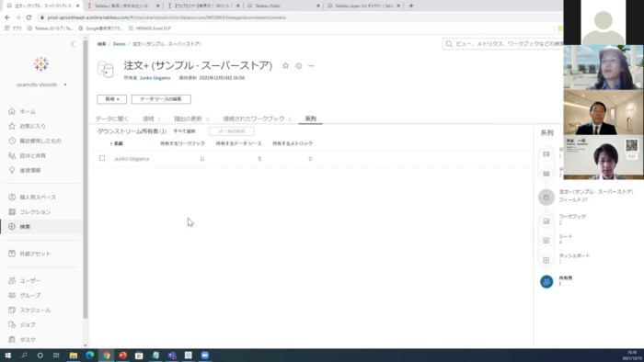The height and width of the screenshot is (362, 644).
Task: Select second lineage node icon from top
Action: tap(546, 174)
